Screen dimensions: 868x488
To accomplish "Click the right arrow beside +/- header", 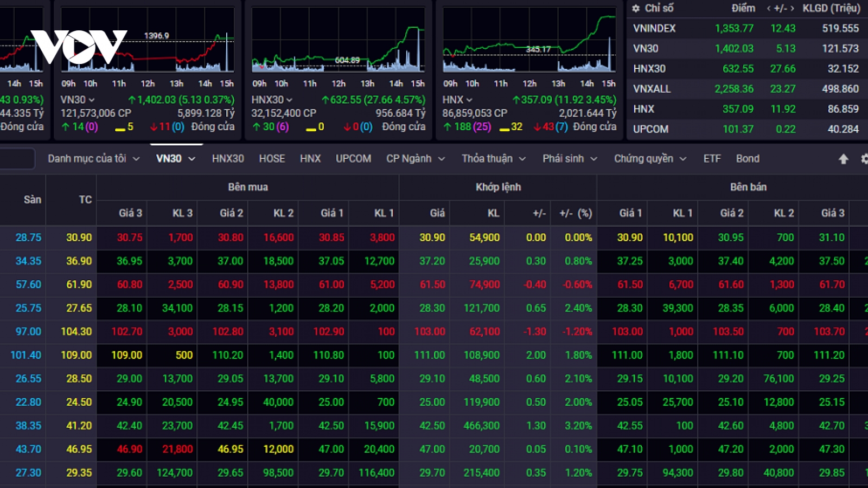I will (793, 8).
